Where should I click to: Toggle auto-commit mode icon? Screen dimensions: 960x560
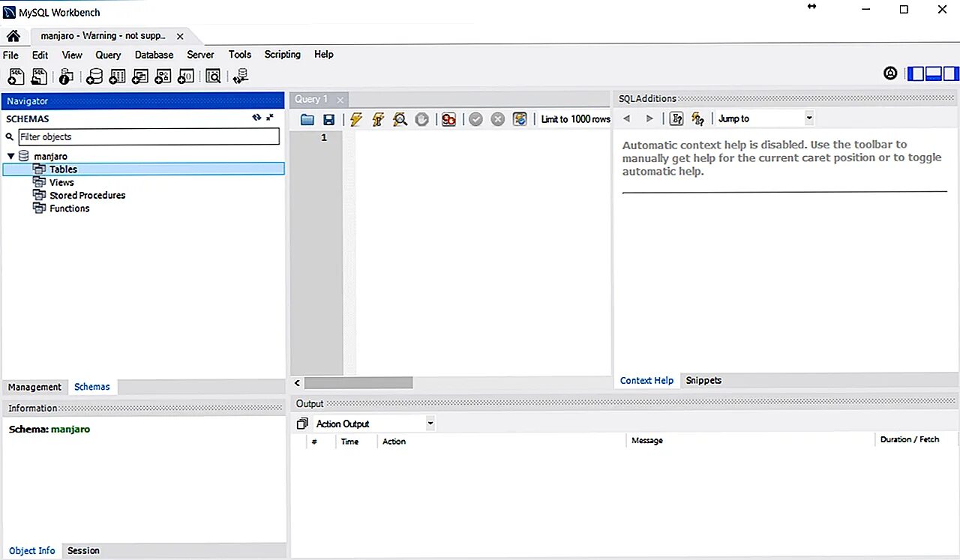(x=520, y=119)
